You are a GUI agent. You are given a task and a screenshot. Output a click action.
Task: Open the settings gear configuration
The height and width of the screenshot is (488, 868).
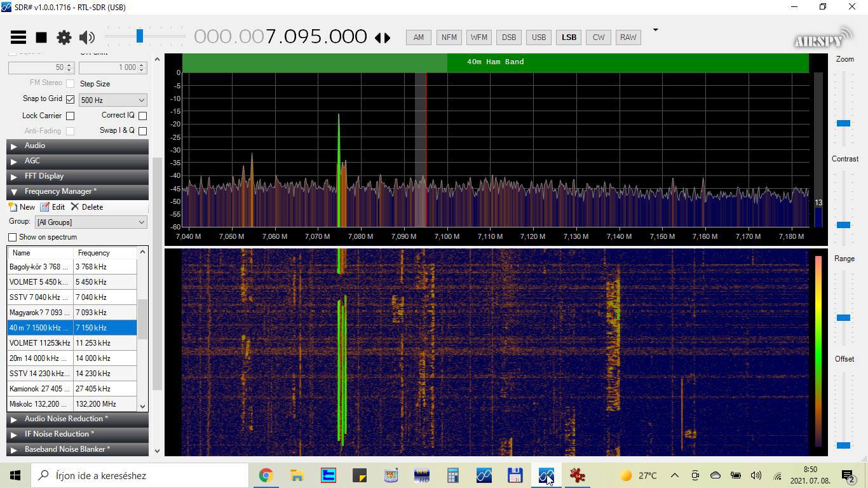point(64,37)
